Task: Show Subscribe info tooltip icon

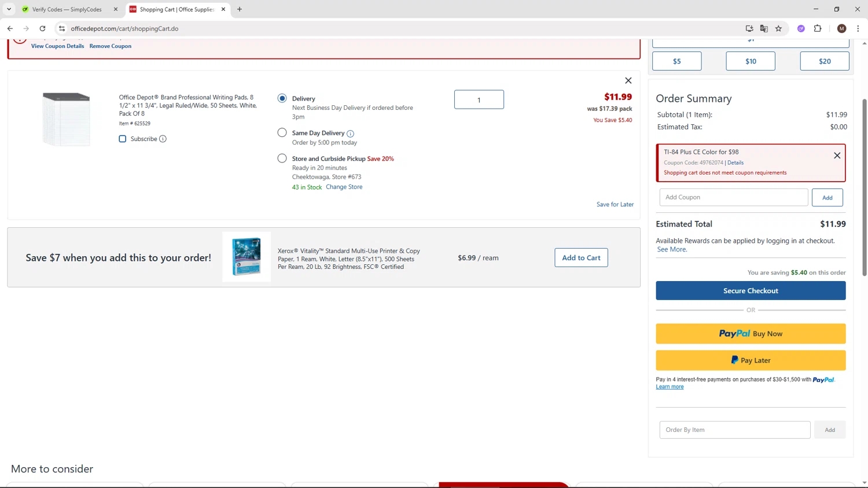Action: pos(163,139)
